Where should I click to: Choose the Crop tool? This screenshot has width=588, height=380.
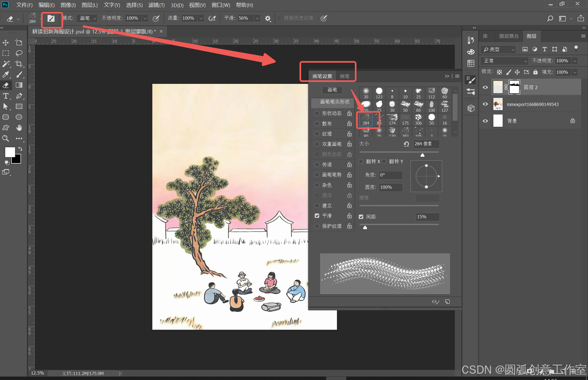(x=19, y=64)
